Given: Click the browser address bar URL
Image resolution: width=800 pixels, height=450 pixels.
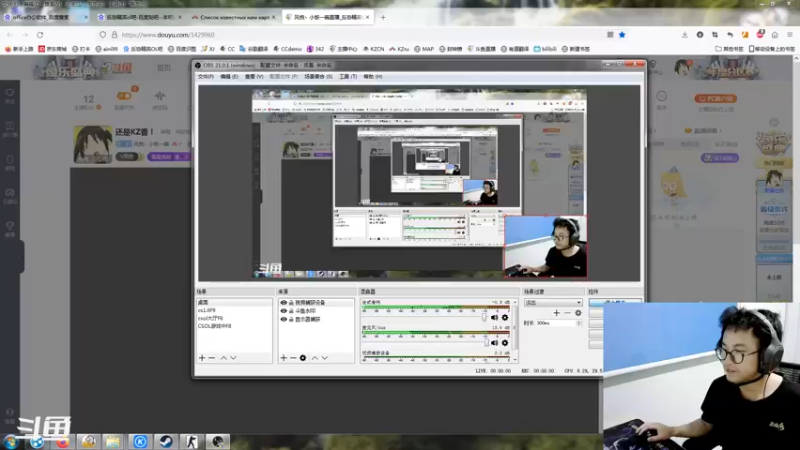Looking at the screenshot, I should [168, 35].
